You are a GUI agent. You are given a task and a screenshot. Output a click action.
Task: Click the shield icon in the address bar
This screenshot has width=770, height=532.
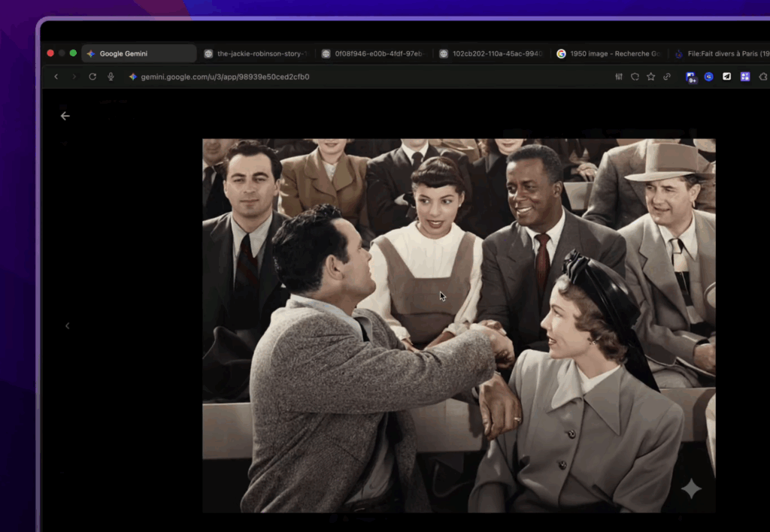click(635, 77)
